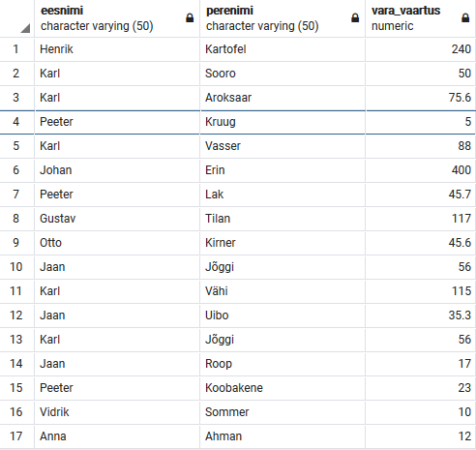476x450 pixels.
Task: Select row number 4 header
Action: [16, 122]
